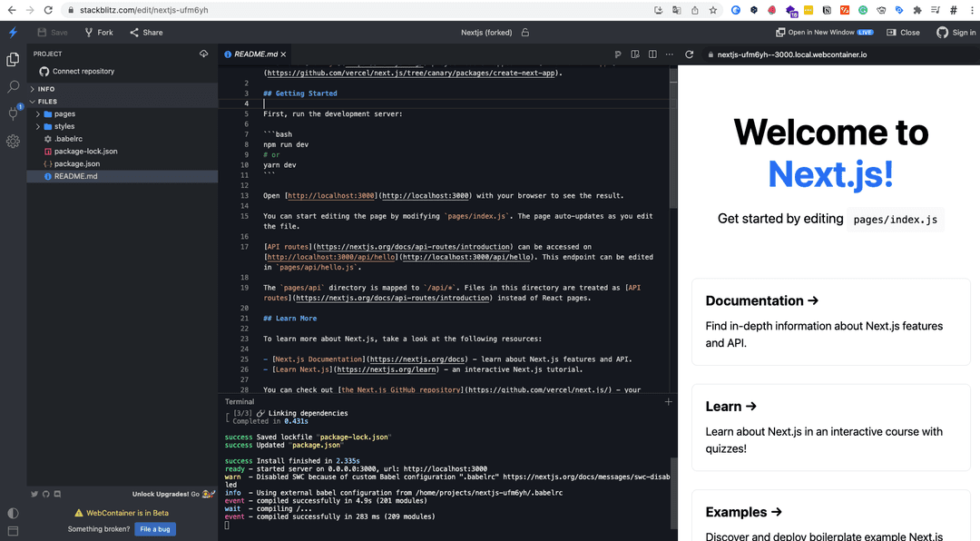
Task: Toggle the color theme contrast icon
Action: coord(13,514)
